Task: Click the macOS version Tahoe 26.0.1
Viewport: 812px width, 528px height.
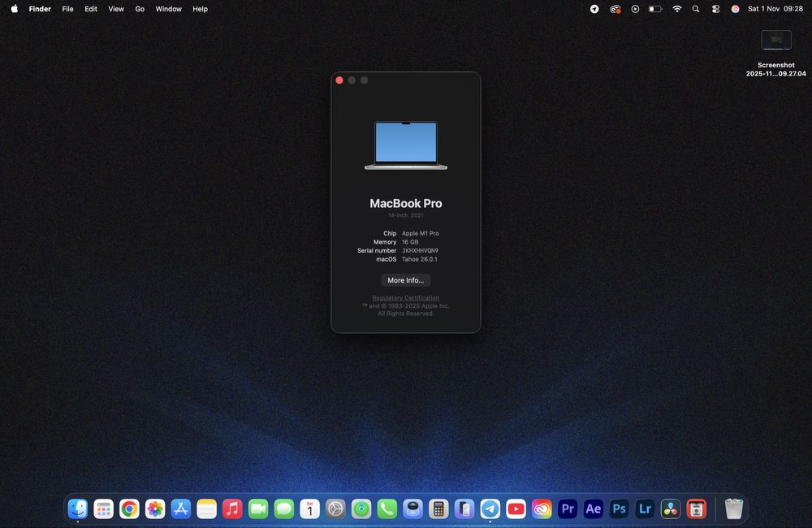Action: [x=420, y=259]
